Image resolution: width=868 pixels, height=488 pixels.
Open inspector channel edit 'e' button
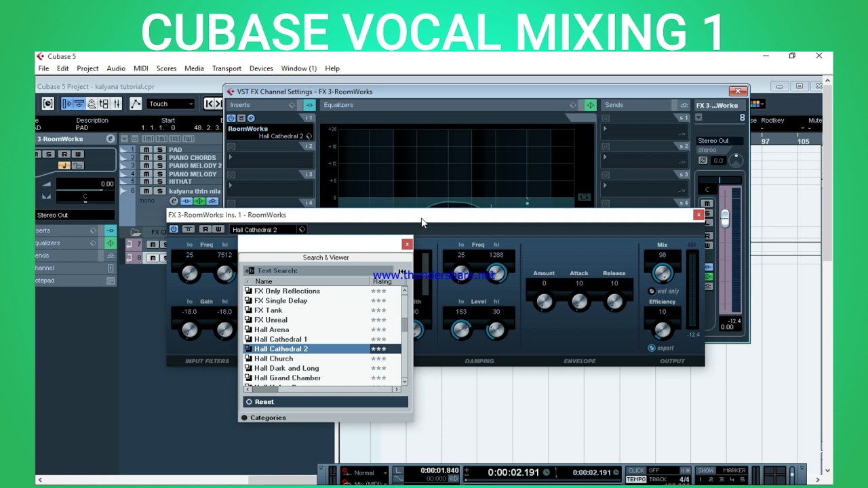coord(111,139)
